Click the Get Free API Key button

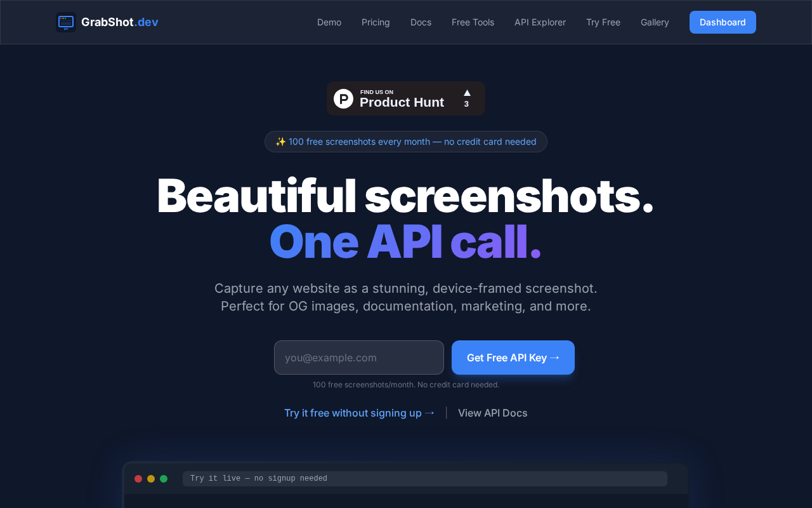tap(513, 358)
